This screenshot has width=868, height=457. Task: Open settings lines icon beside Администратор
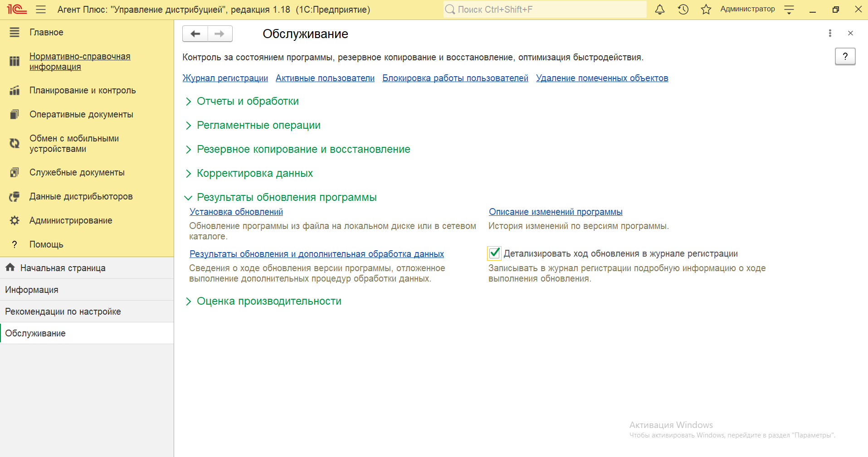click(789, 10)
